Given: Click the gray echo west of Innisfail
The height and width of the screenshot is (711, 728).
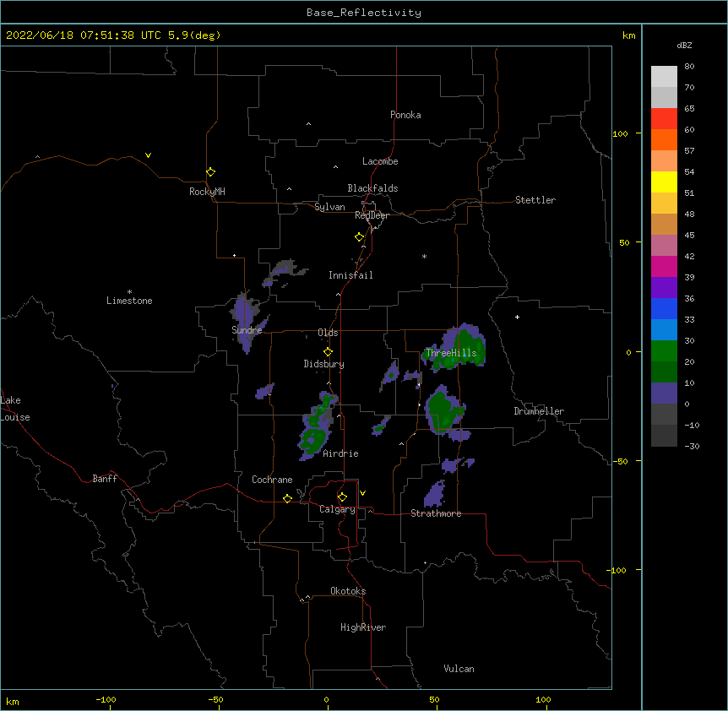Looking at the screenshot, I should tap(283, 269).
